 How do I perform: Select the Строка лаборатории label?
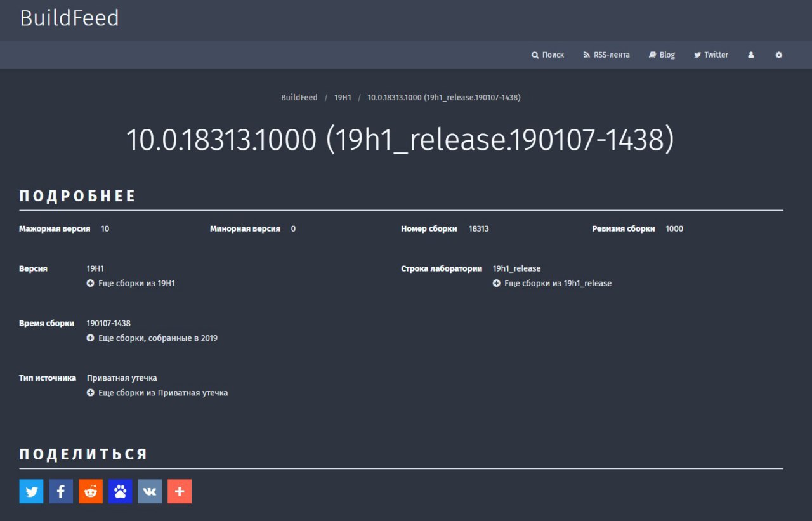point(442,269)
